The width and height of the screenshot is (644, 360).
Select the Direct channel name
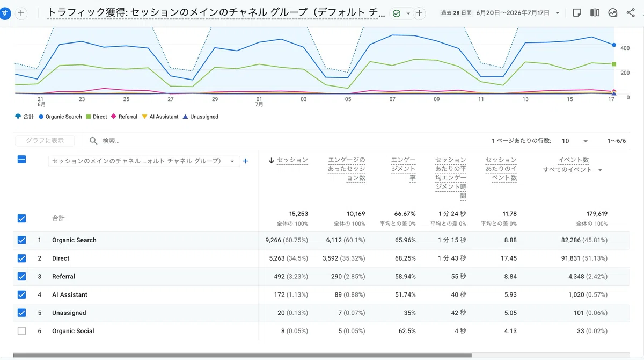click(x=61, y=258)
